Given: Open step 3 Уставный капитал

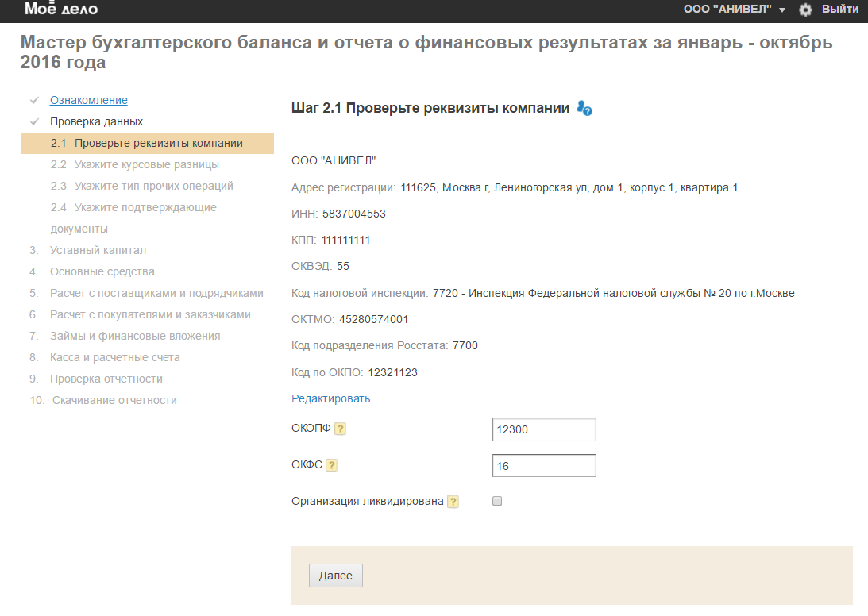Looking at the screenshot, I should pos(98,250).
